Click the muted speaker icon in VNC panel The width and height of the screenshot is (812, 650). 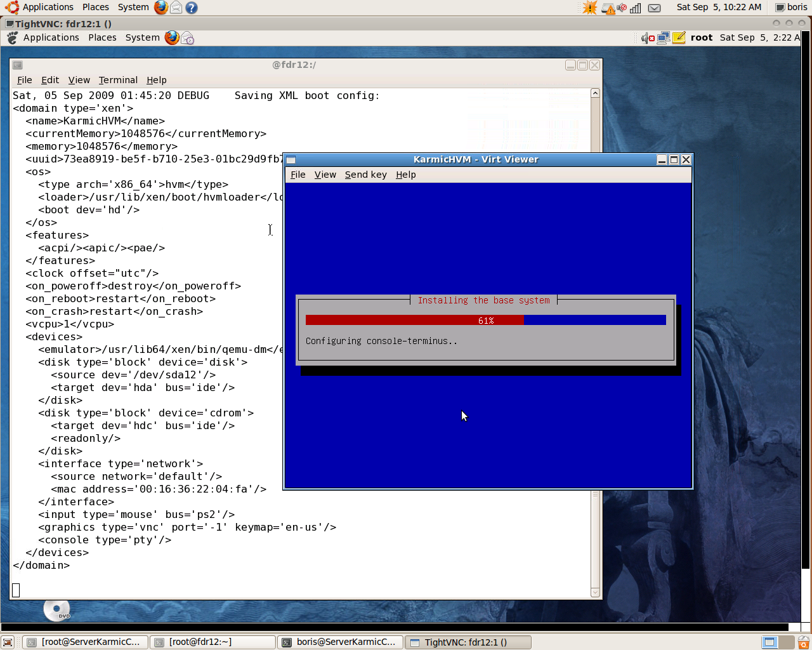[648, 38]
